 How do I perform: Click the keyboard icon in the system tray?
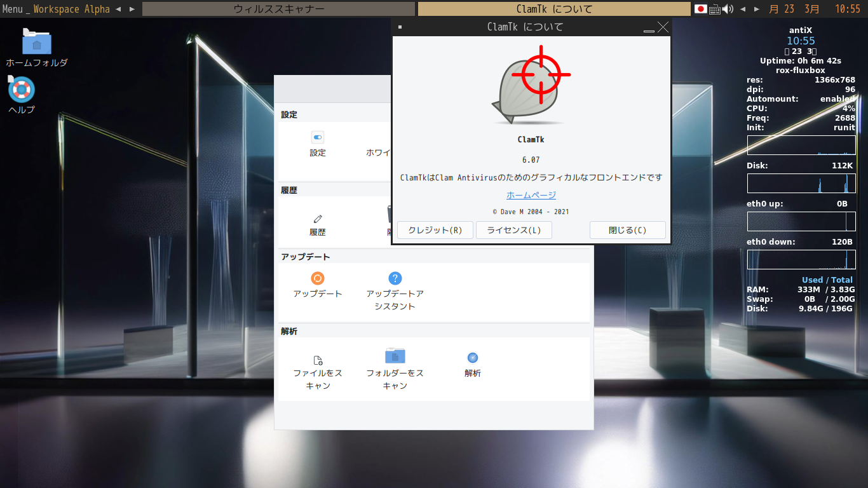point(715,9)
